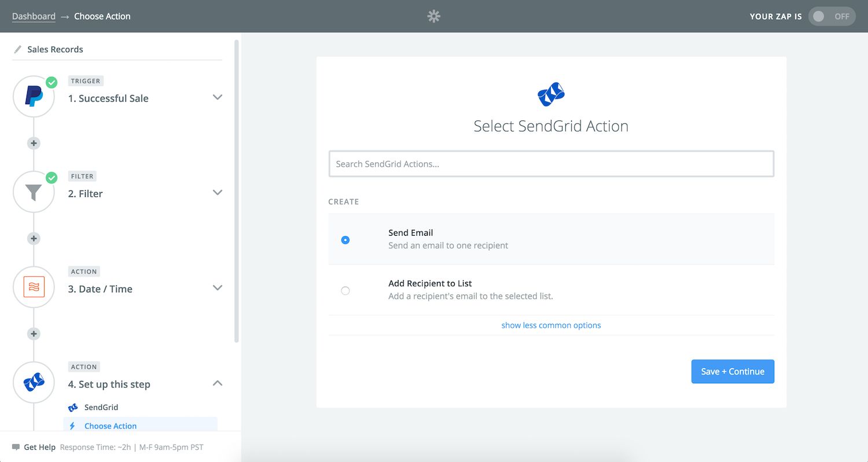Add step between Filter and Date / Time
The image size is (868, 462).
34,239
